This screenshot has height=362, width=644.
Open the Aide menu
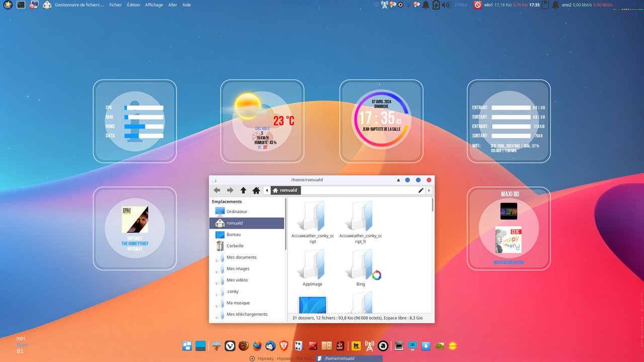tap(186, 5)
